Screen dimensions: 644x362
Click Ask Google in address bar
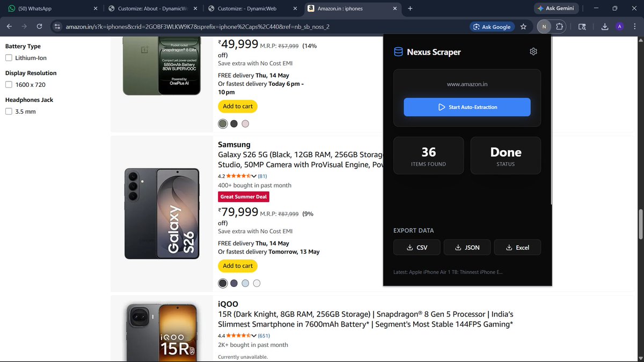(x=492, y=26)
